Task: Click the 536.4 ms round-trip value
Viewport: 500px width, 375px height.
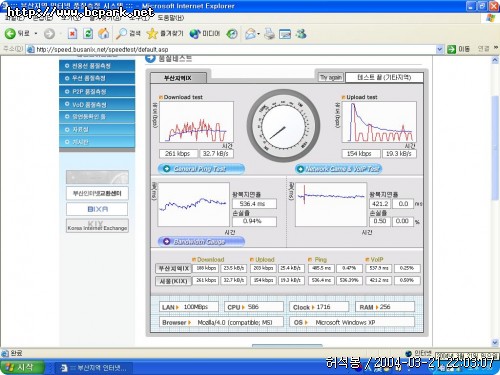Action: point(254,204)
